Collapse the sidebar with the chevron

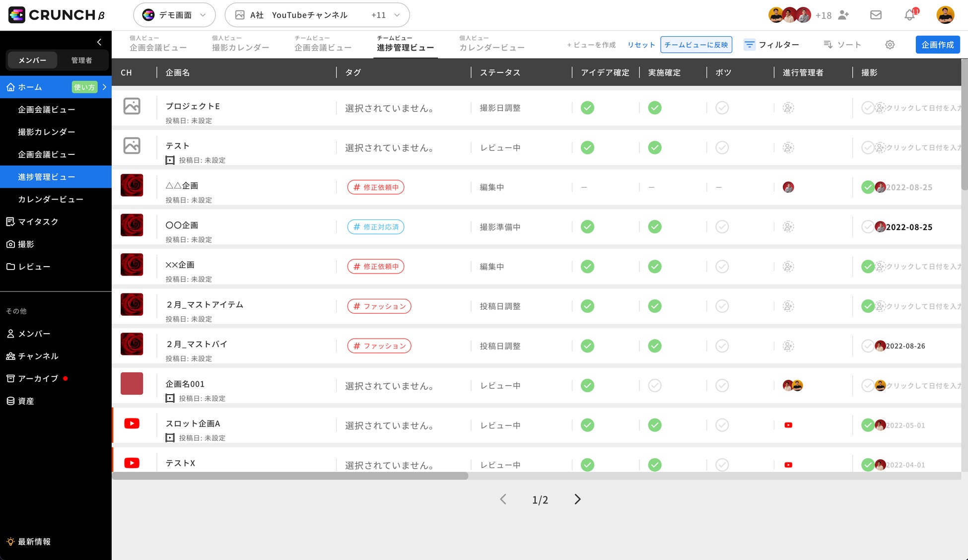point(99,42)
